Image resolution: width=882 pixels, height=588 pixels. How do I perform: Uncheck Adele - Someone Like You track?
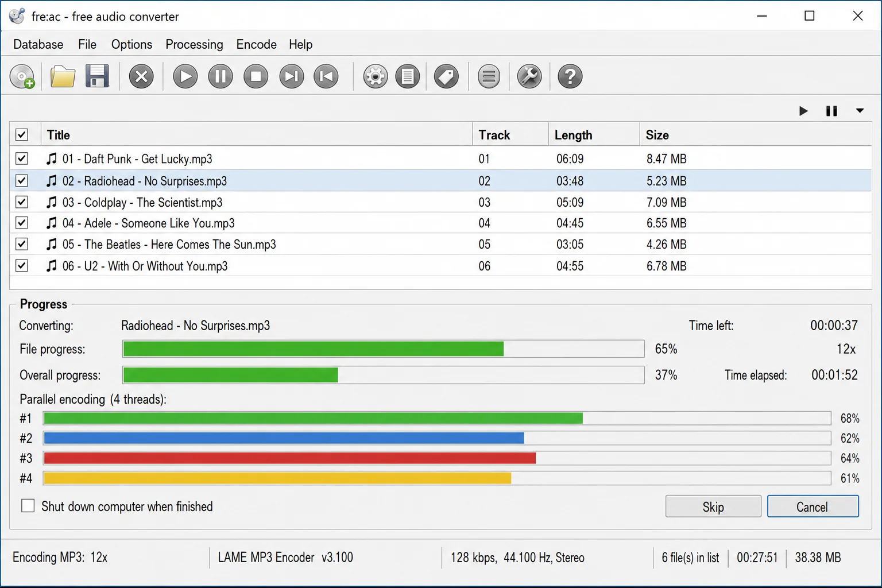point(22,223)
